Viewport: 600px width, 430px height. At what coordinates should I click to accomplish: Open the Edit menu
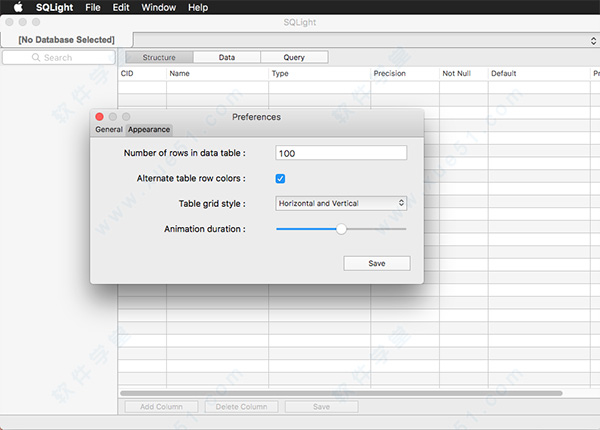121,7
